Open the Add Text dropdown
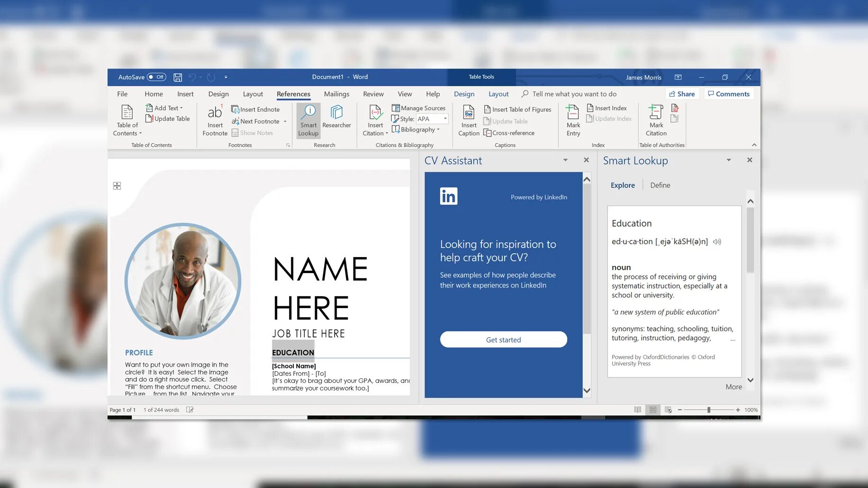The height and width of the screenshot is (488, 868). click(164, 108)
